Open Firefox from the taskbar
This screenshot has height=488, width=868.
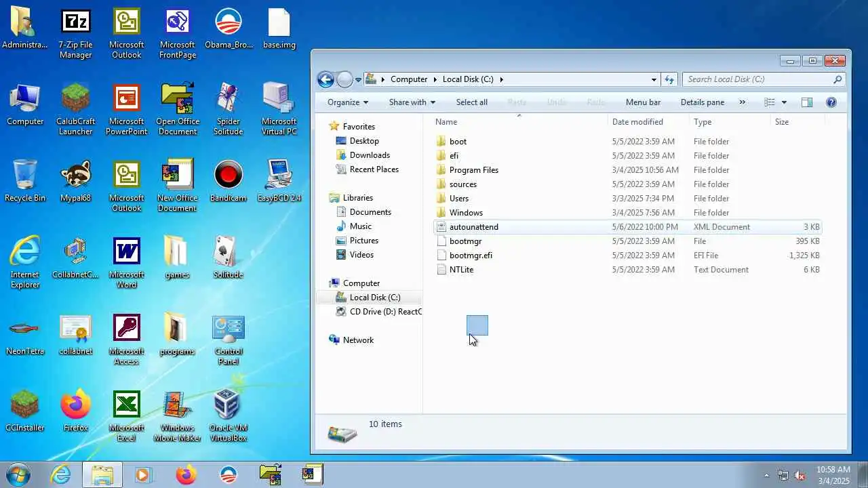pos(186,474)
